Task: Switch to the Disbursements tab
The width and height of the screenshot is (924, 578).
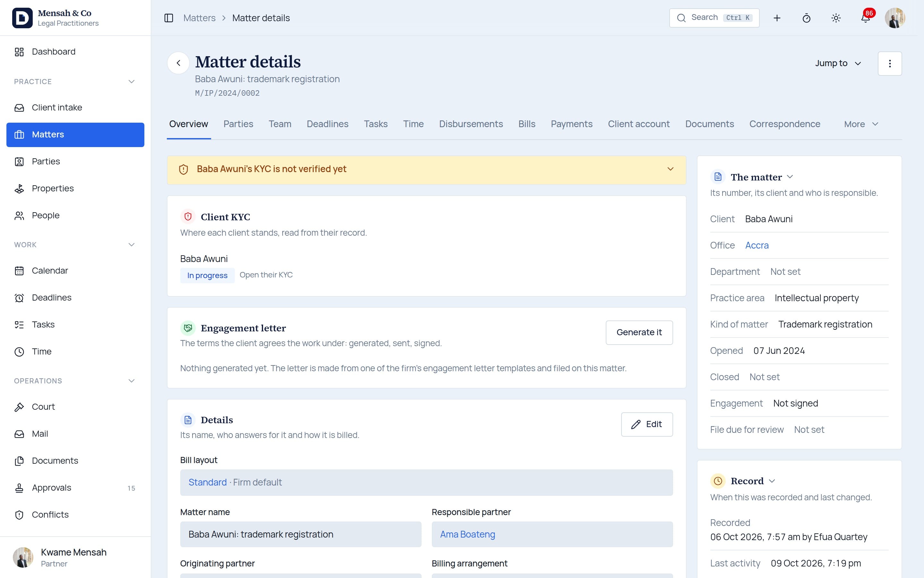Action: click(x=471, y=124)
